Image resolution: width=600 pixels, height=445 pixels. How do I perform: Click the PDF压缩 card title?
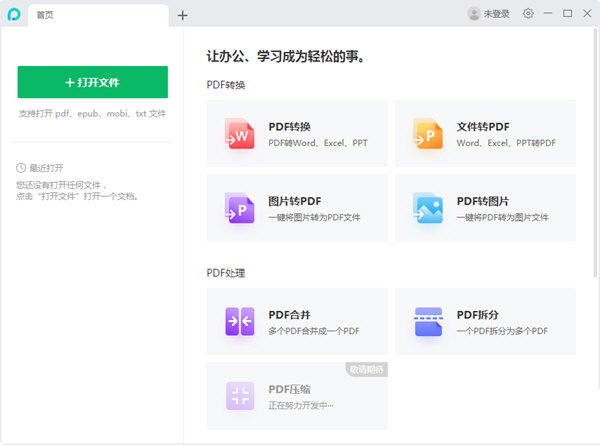coord(289,389)
